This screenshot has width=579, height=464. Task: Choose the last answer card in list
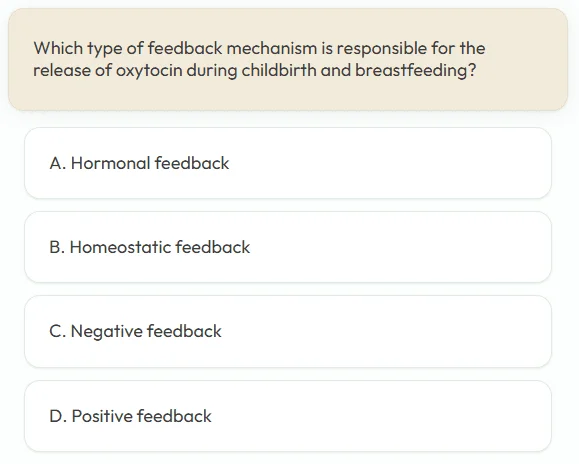click(x=288, y=416)
